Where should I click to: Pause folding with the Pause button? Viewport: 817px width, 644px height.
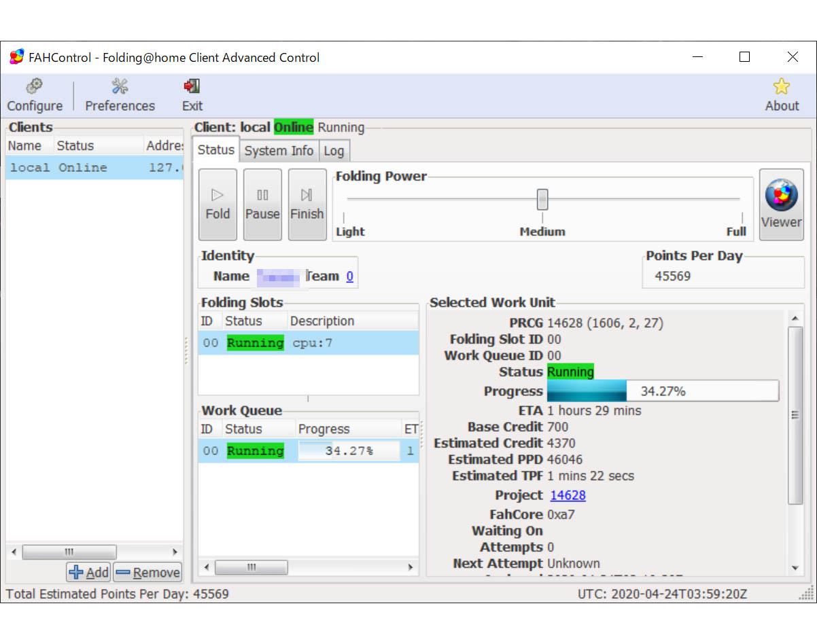pos(262,204)
